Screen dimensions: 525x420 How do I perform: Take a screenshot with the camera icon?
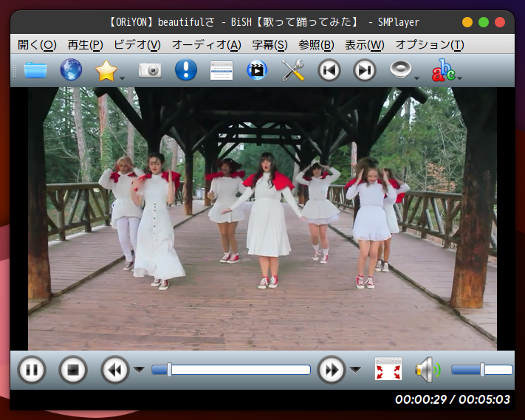150,70
